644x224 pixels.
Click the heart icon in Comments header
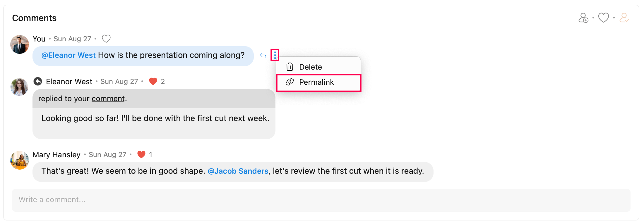[603, 18]
